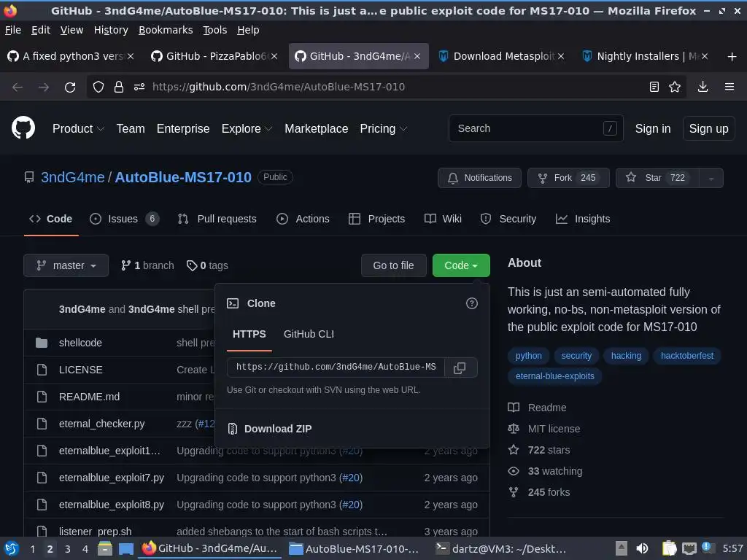The image size is (747, 560).
Task: Open the master branch dropdown
Action: [x=66, y=265]
